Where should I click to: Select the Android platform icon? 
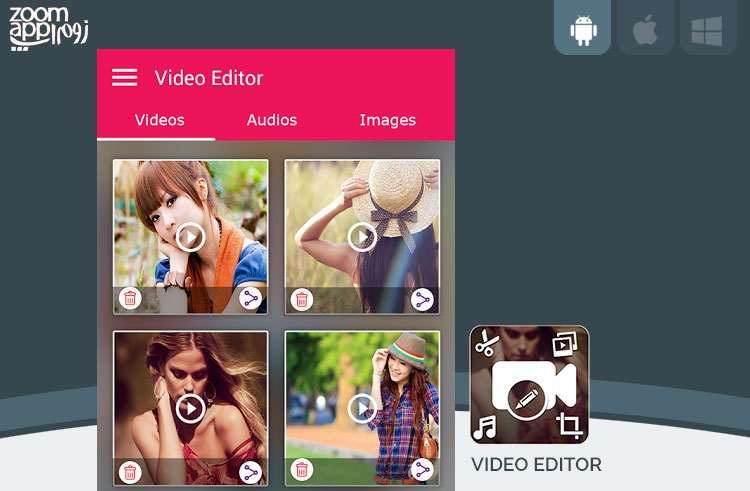click(583, 28)
